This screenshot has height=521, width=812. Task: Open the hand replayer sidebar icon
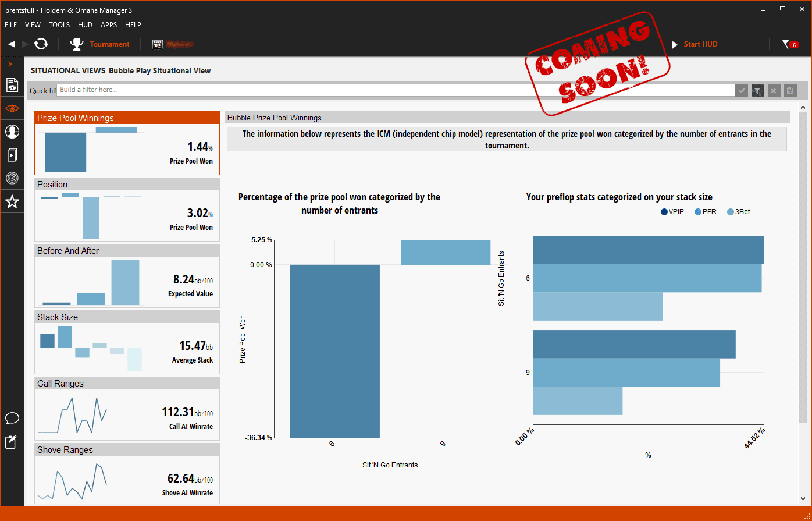12,155
